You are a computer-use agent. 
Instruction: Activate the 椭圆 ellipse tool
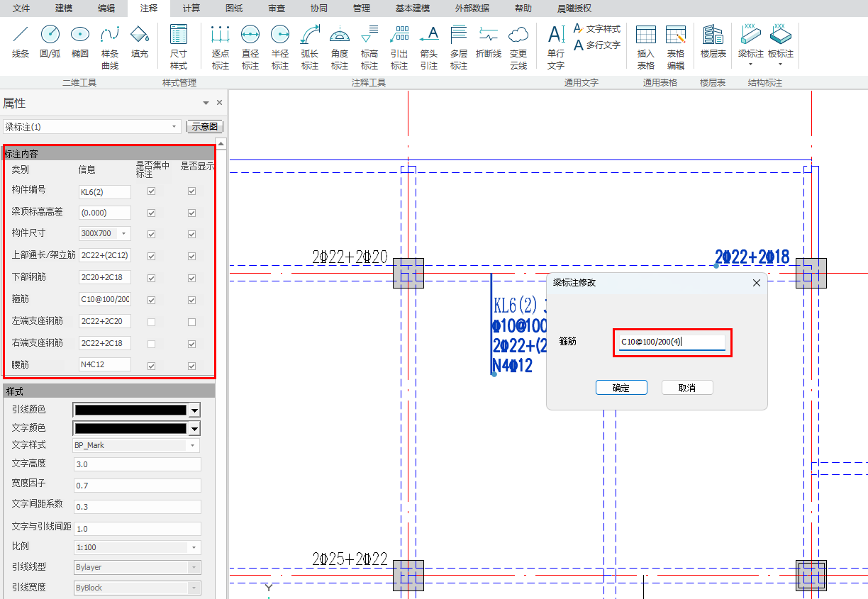[x=80, y=42]
